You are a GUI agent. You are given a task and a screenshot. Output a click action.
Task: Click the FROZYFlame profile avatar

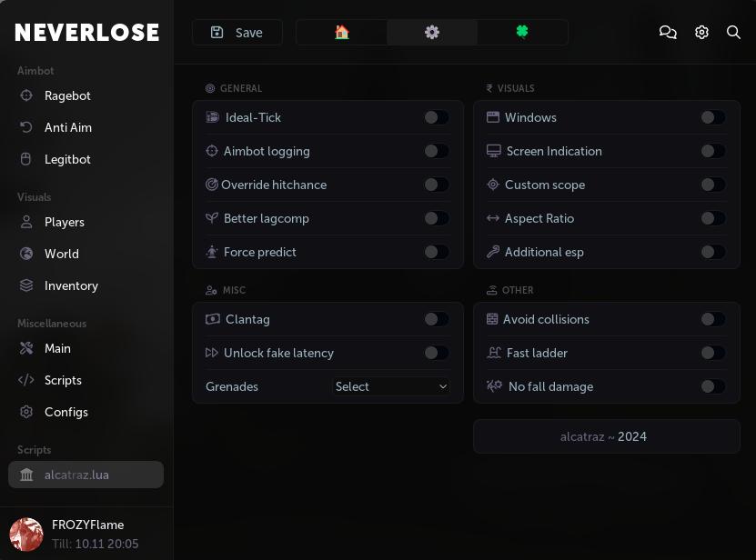tap(26, 535)
